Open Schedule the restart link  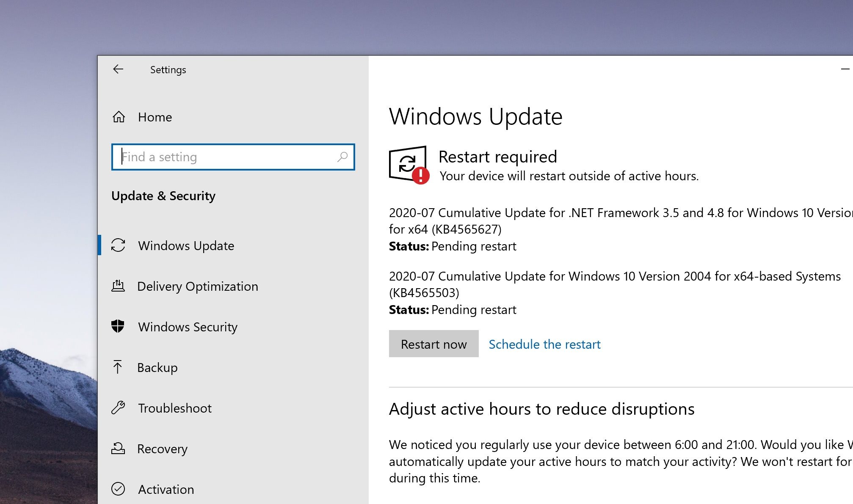[544, 344]
